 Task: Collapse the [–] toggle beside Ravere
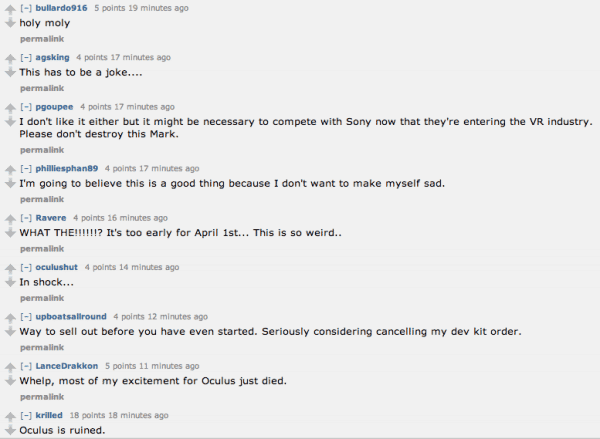pos(26,217)
